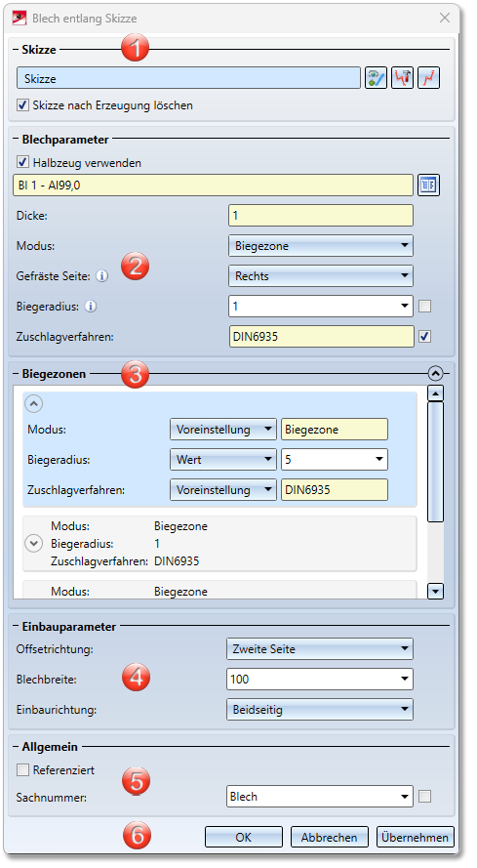Screen dimensions: 477x868
Task: Click the Biegezonen list scrollbar thumb
Action: click(436, 462)
